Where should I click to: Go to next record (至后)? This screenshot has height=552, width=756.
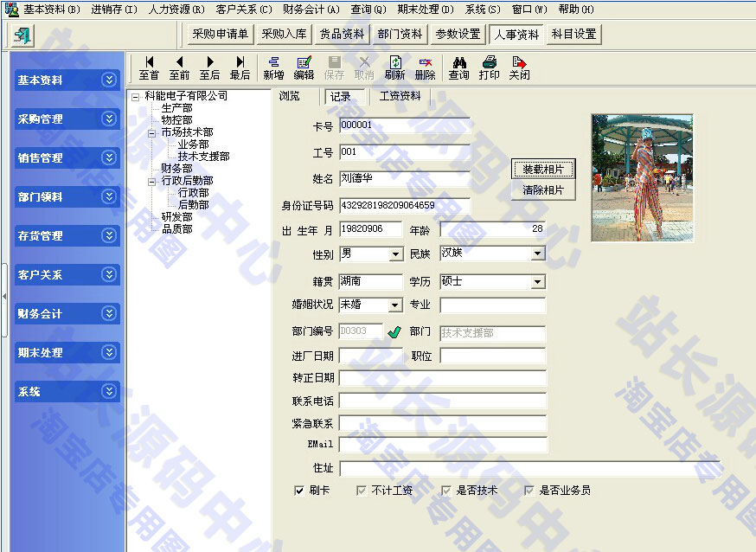click(x=209, y=68)
